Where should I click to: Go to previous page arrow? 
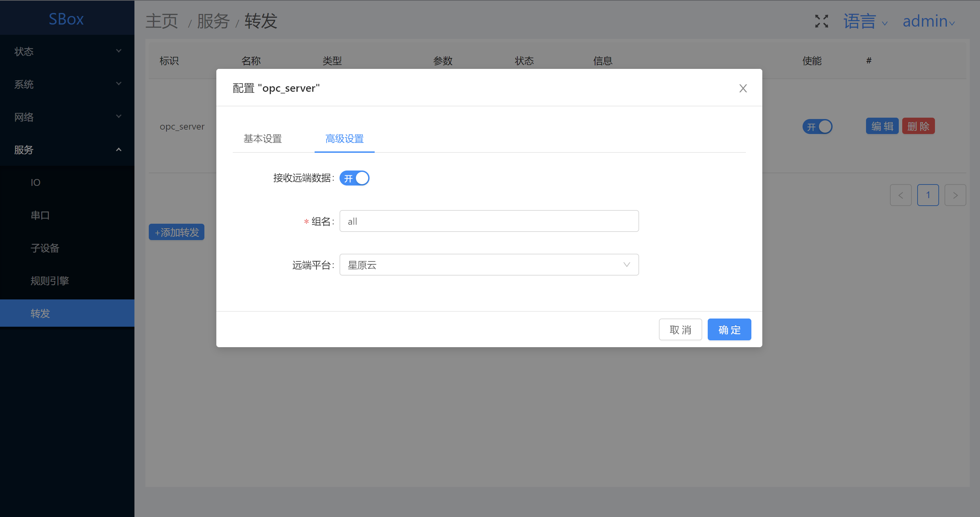click(x=900, y=195)
